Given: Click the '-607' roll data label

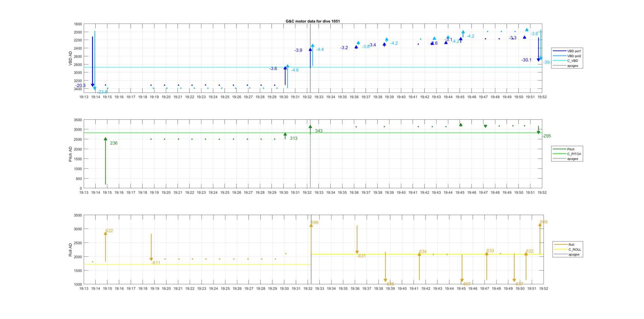Looking at the screenshot, I should 466,284.
